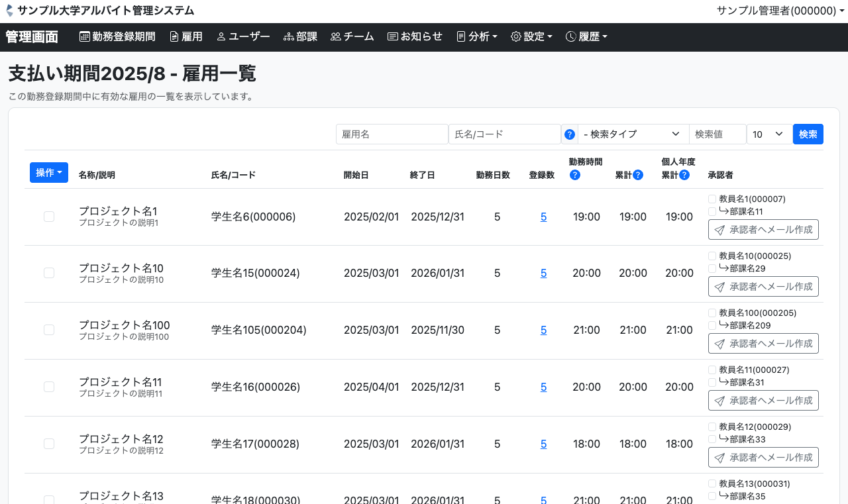The width and height of the screenshot is (848, 504).
Task: Click the help icon under 勤務時間 header
Action: point(575,175)
